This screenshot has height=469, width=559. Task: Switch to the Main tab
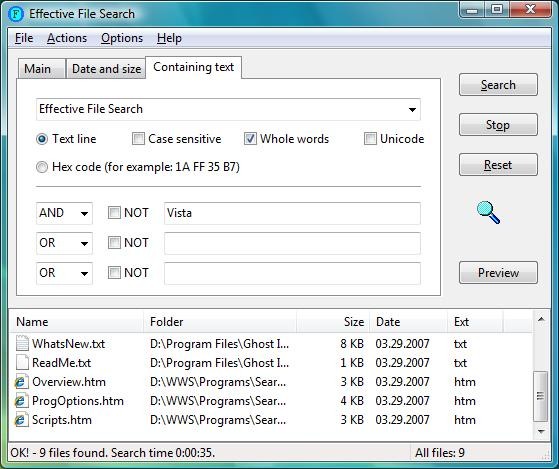(x=41, y=68)
